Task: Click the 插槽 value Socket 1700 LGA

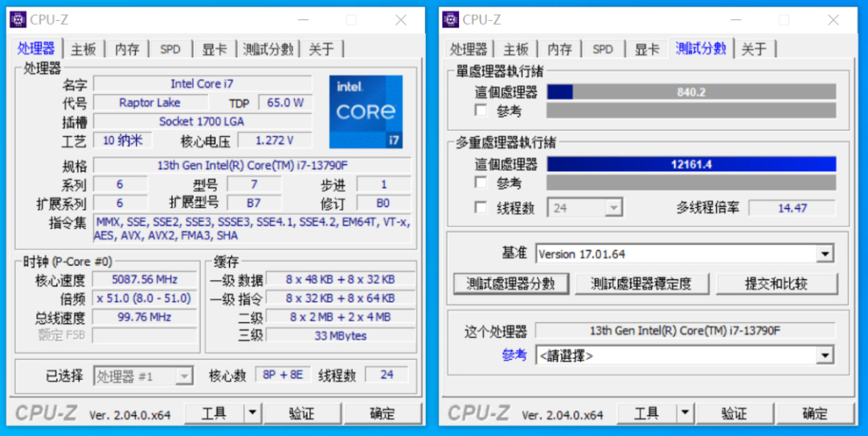Action: click(202, 121)
